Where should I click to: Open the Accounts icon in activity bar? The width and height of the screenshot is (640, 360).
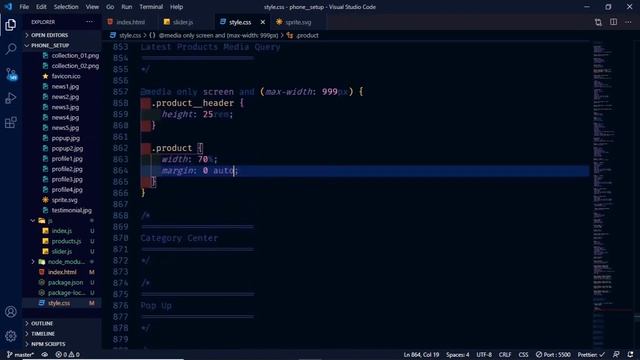(11, 312)
